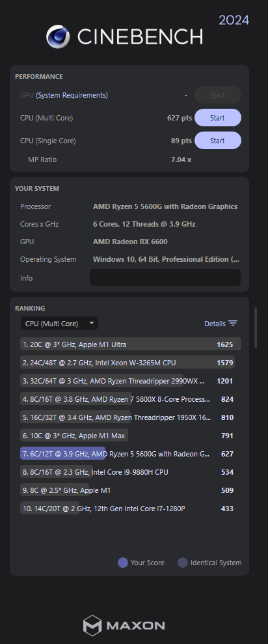Click the Details filter lines icon
The height and width of the screenshot is (644, 268).
pyautogui.click(x=233, y=323)
